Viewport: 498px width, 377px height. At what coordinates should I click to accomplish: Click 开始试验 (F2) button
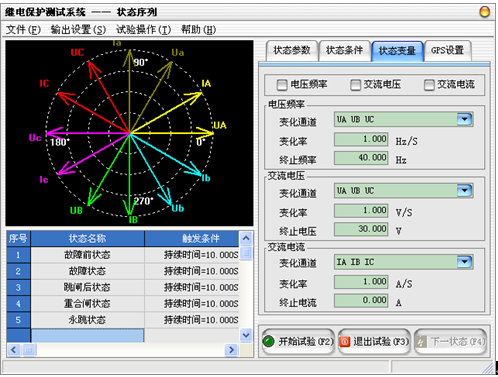click(298, 342)
